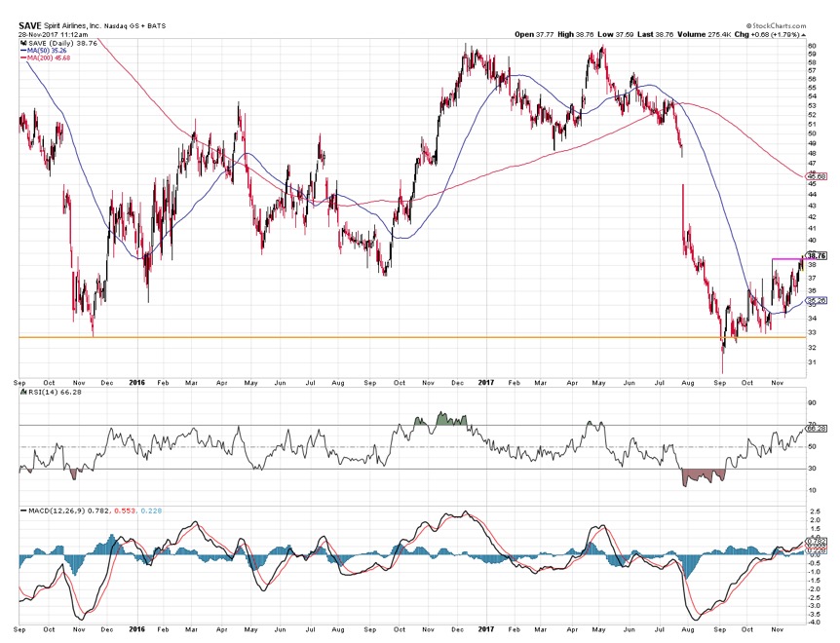
Task: Click the 44 label on the price axis
Action: [812, 194]
